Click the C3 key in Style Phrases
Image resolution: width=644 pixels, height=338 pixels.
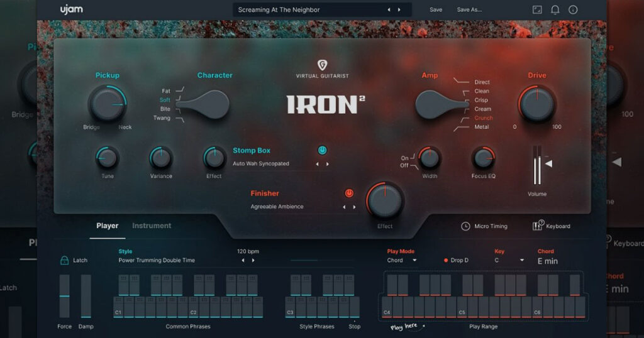291,307
